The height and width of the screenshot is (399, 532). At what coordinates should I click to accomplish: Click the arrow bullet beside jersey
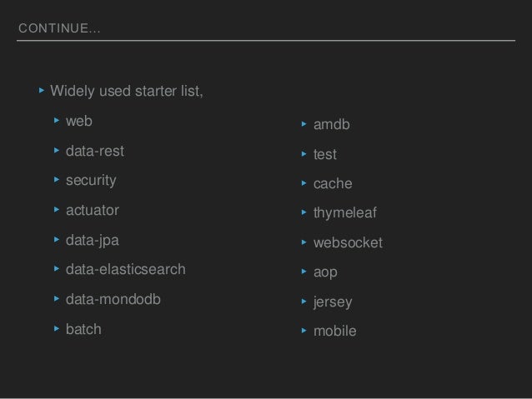pos(304,302)
